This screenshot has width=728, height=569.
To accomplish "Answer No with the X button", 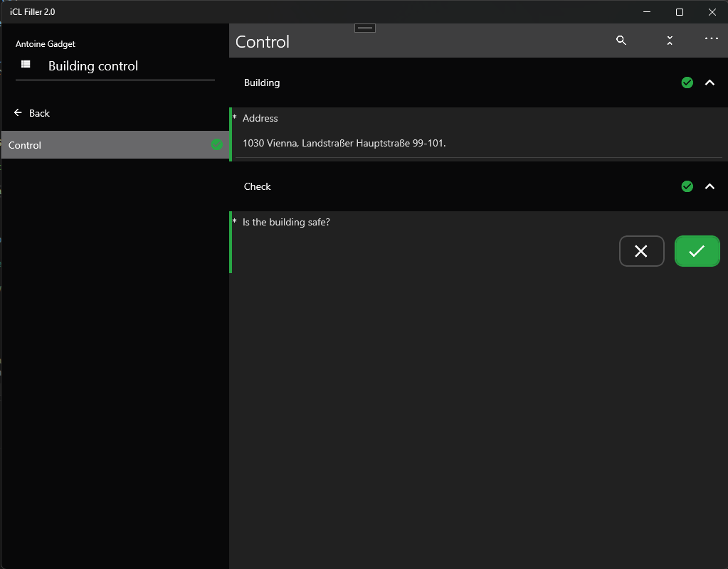I will [x=642, y=251].
